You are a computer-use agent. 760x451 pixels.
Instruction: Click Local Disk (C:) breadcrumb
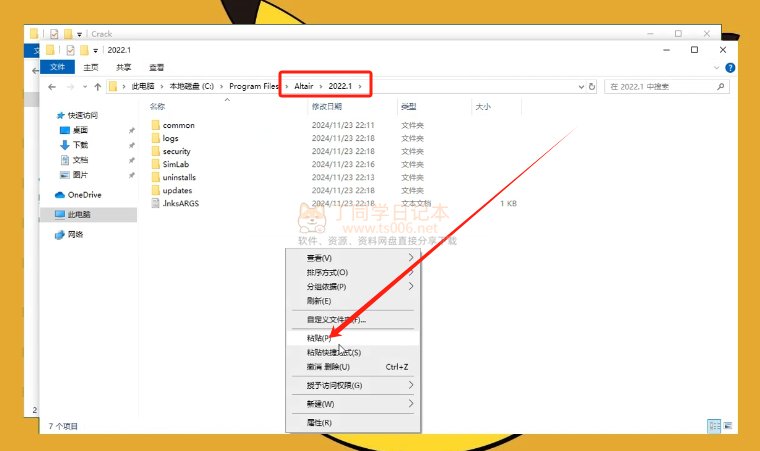tap(191, 86)
